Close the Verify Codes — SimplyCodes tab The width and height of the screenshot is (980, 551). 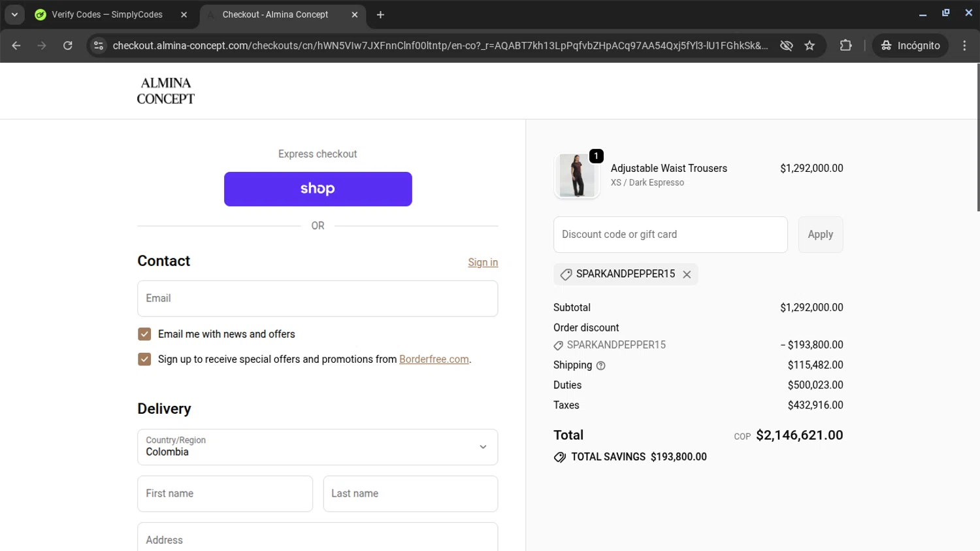(184, 14)
